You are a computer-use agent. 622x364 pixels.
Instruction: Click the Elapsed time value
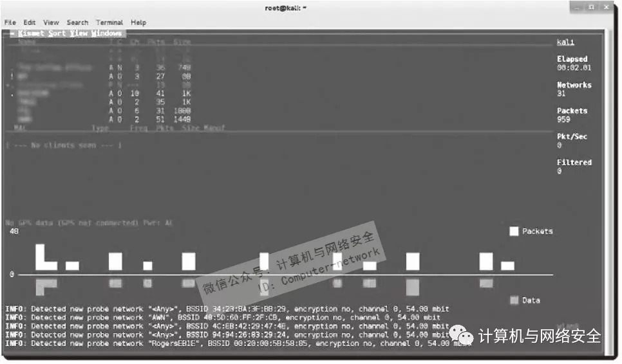pos(574,68)
